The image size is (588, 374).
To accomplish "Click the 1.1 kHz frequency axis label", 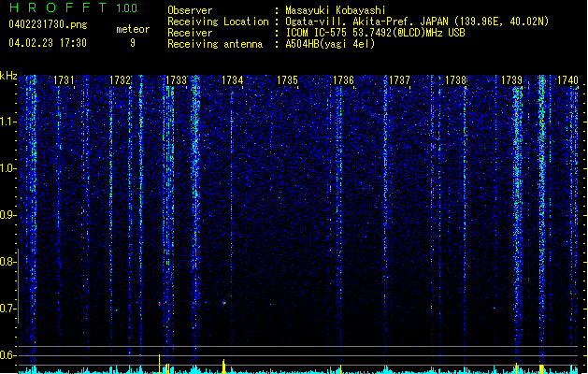I will click(7, 122).
